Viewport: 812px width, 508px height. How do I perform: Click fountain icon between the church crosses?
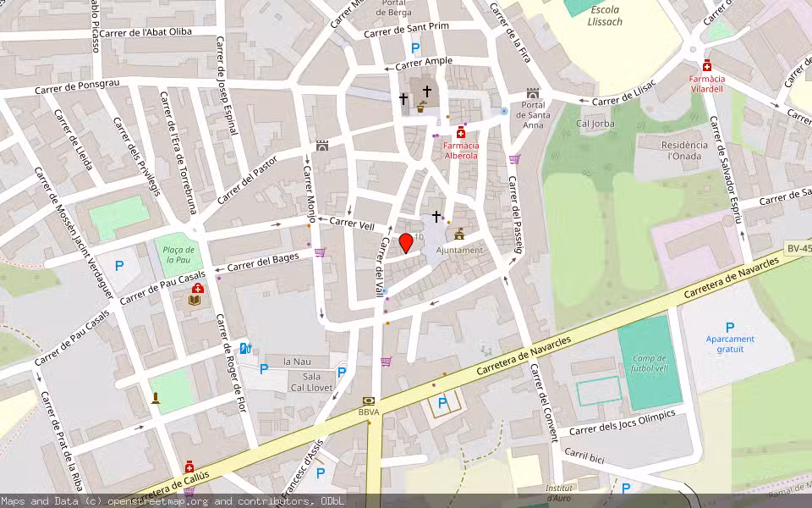click(421, 108)
